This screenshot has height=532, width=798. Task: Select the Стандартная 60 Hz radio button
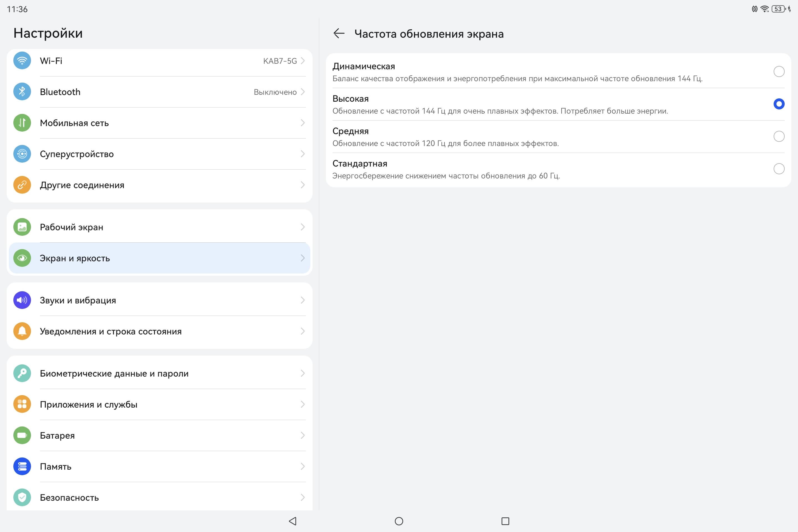pos(779,169)
